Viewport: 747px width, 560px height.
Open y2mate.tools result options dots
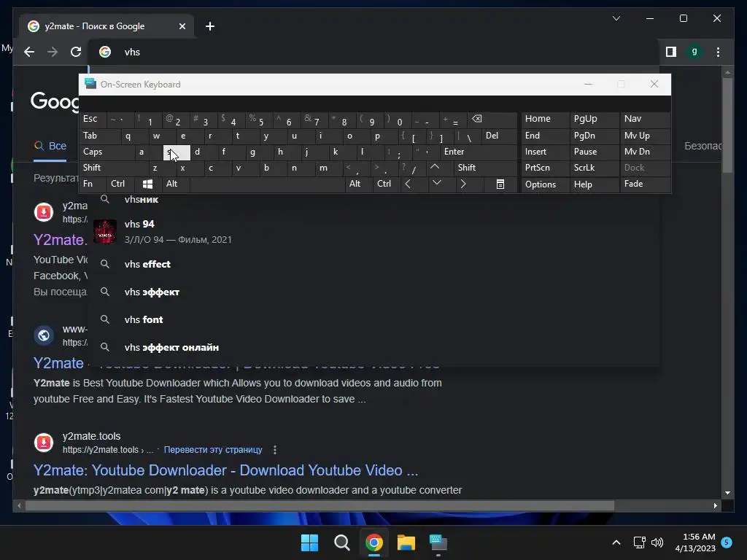point(275,449)
